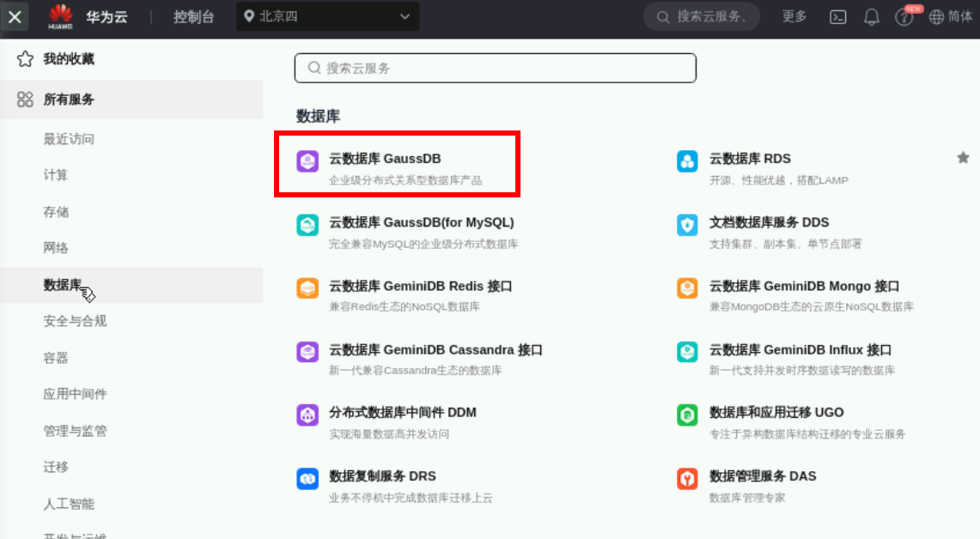Image resolution: width=980 pixels, height=539 pixels.
Task: Expand the 北京四 region dropdown
Action: [327, 16]
